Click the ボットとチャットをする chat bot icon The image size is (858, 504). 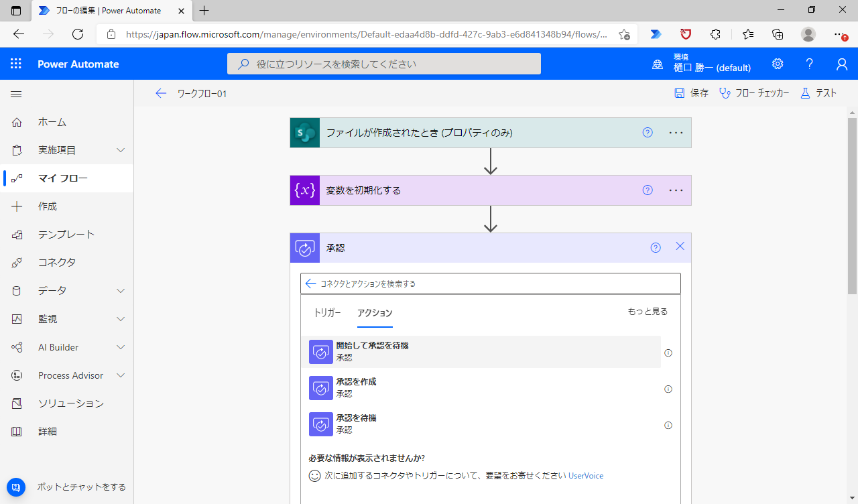(x=16, y=487)
